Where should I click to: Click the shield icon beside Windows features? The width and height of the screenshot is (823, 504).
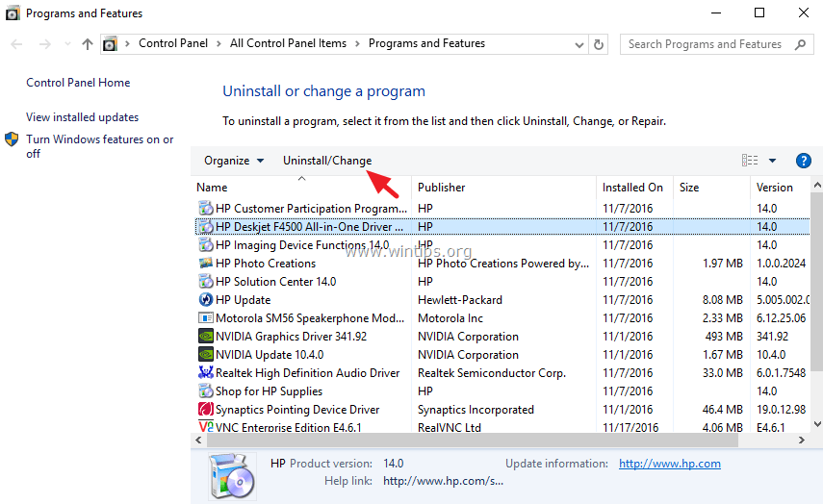click(12, 139)
